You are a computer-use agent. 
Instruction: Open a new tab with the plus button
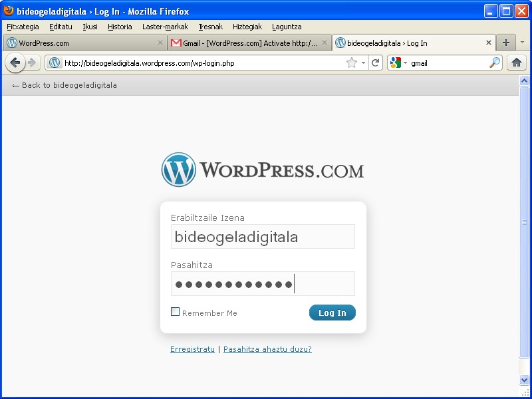[506, 43]
